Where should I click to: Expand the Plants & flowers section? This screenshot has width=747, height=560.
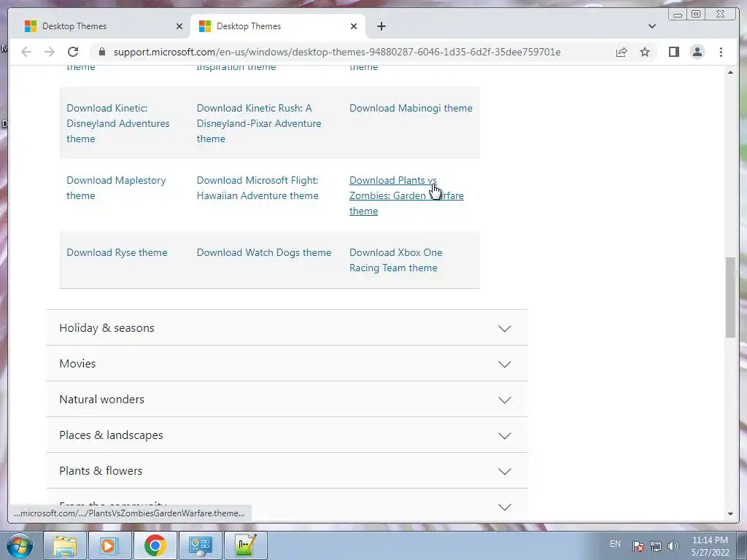coord(287,471)
